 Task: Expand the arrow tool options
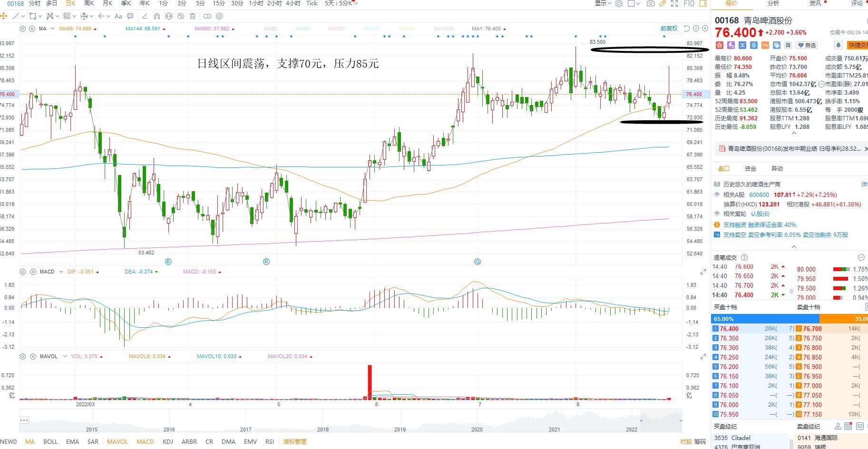point(109,16)
